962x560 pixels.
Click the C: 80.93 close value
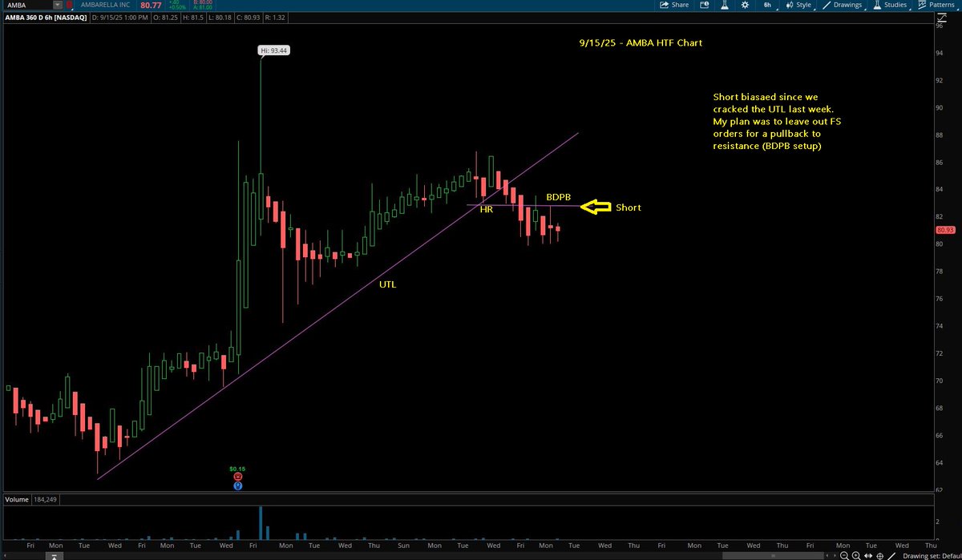pyautogui.click(x=248, y=18)
